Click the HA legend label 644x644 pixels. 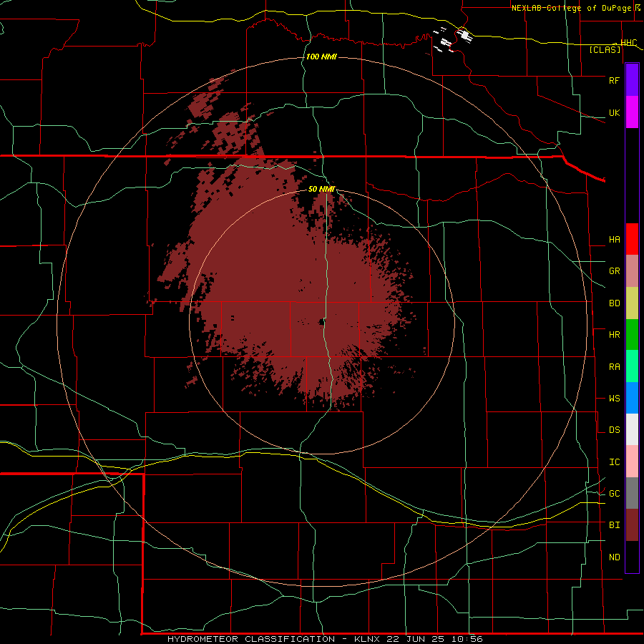614,240
